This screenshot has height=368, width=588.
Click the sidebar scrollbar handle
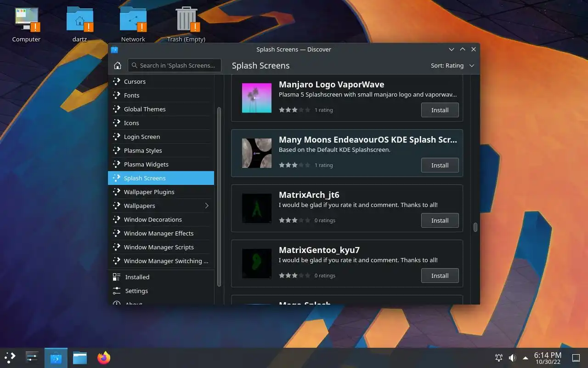coord(219,197)
